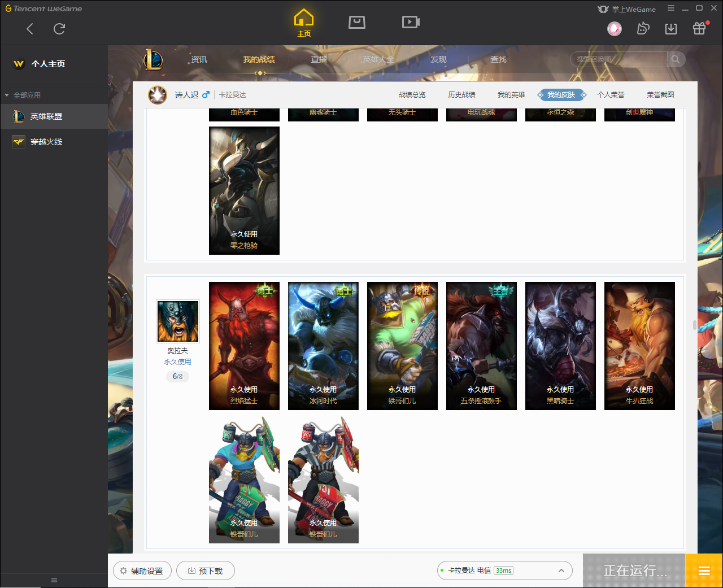Open the 我的英雄 sub-tab
Image resolution: width=723 pixels, height=588 pixels.
click(511, 95)
